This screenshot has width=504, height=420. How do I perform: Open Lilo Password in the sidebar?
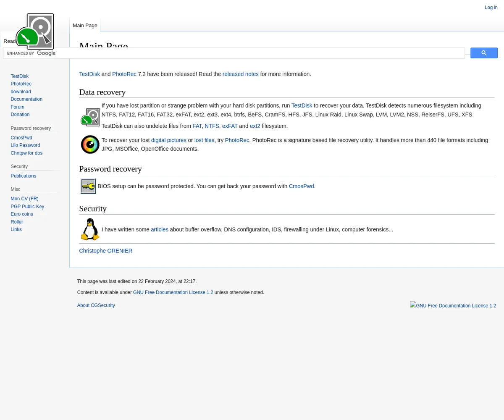click(x=25, y=145)
